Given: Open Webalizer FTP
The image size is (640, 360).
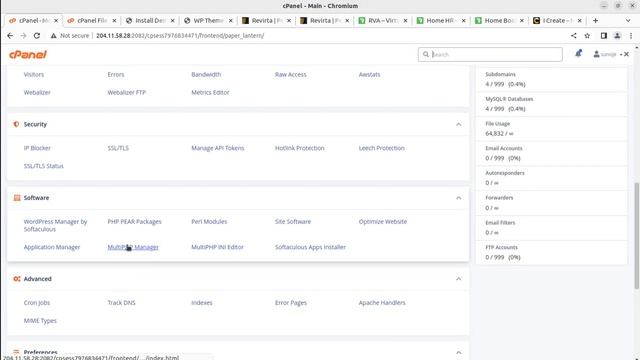Looking at the screenshot, I should (127, 93).
